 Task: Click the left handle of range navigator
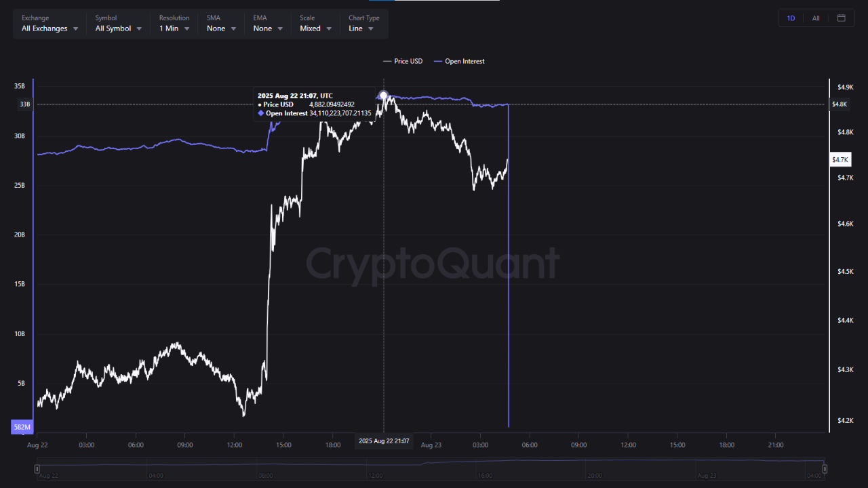pyautogui.click(x=37, y=468)
